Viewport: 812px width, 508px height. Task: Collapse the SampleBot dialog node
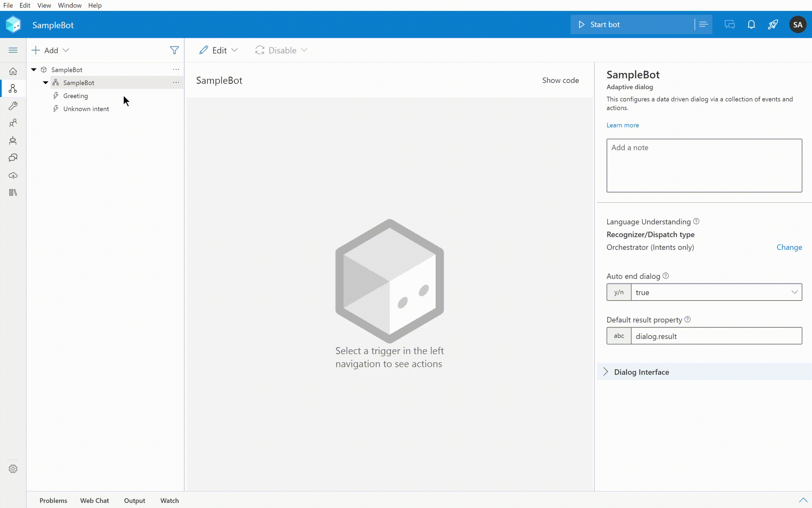45,83
